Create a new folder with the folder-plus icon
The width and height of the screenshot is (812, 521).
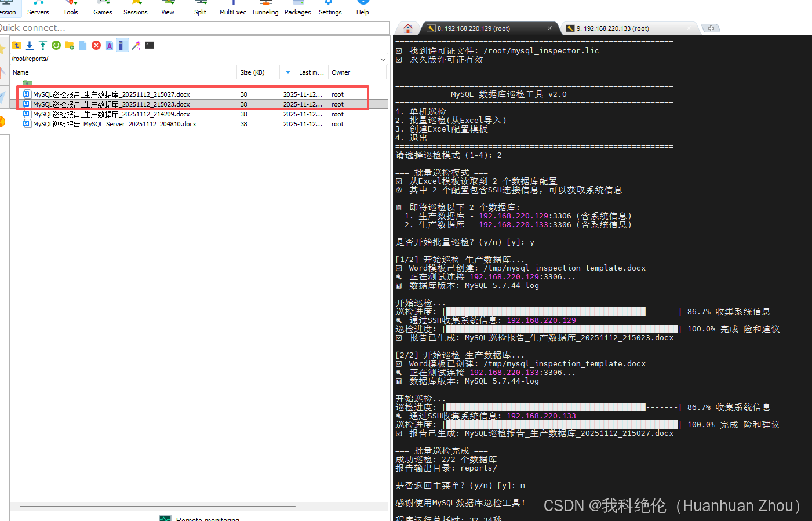[x=70, y=45]
